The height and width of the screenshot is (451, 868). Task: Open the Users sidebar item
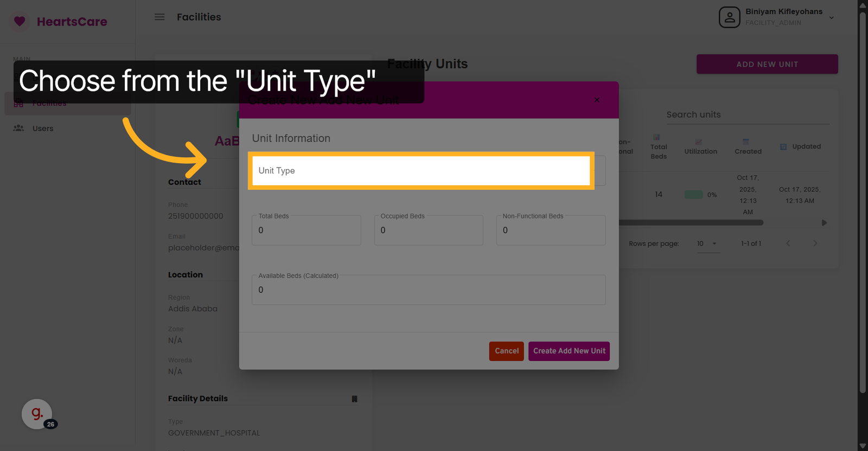tap(68, 128)
